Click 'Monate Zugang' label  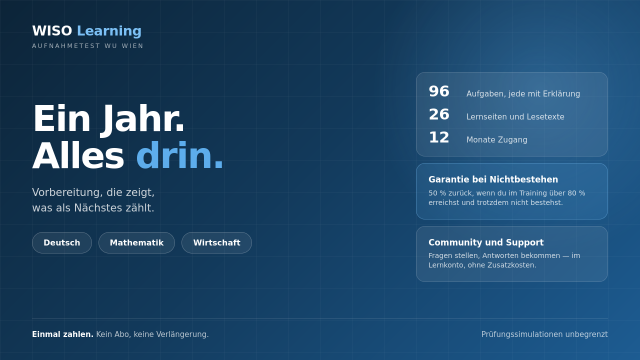tap(497, 140)
